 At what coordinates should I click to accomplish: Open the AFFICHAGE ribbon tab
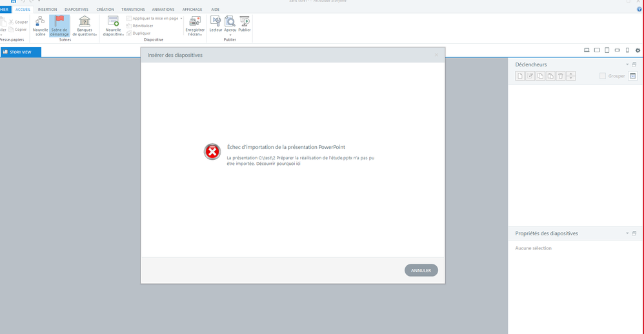(192, 10)
